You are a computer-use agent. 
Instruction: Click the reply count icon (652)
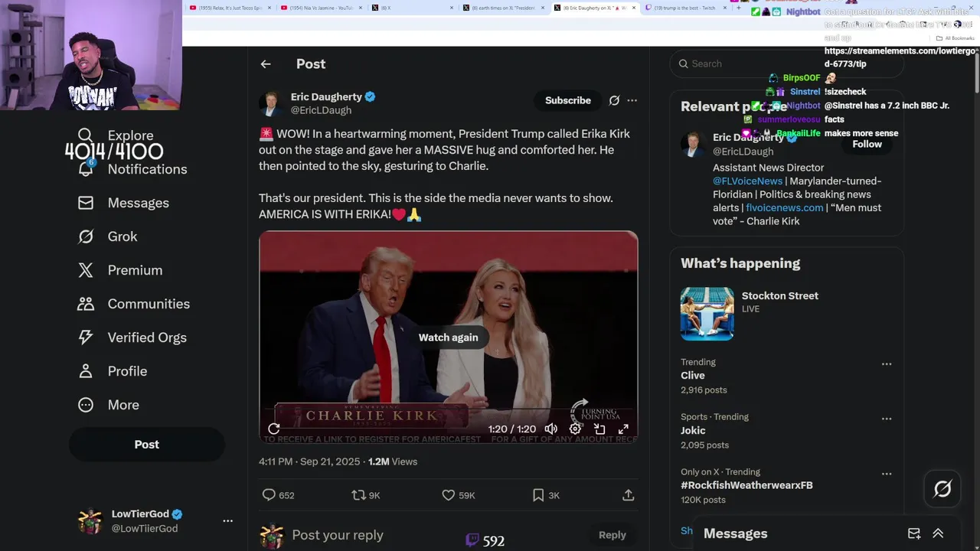(278, 495)
